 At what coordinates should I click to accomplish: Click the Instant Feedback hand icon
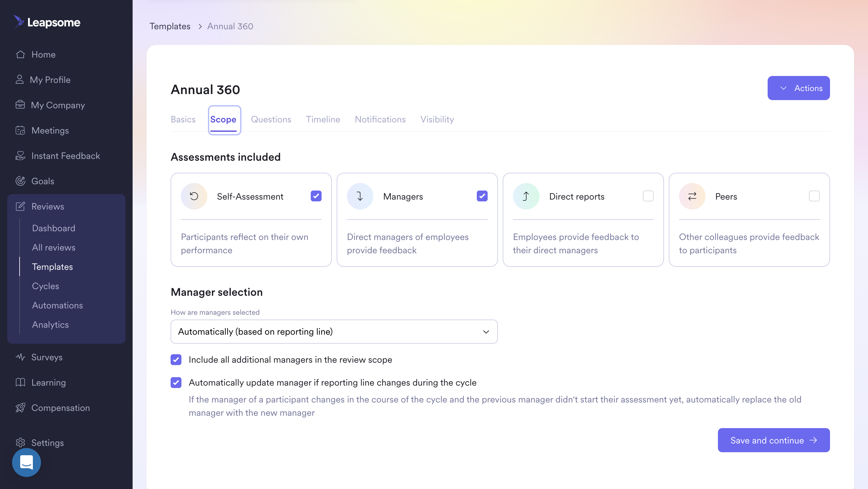20,155
